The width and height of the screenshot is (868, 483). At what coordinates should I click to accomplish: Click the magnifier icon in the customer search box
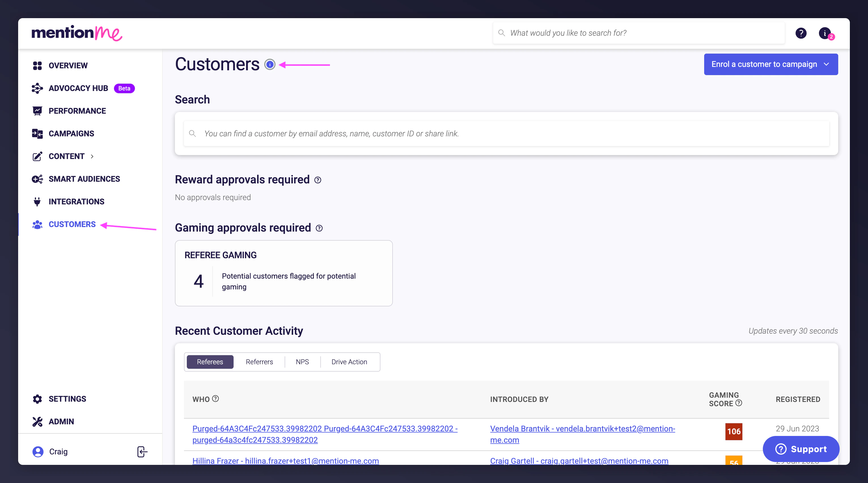pos(192,134)
